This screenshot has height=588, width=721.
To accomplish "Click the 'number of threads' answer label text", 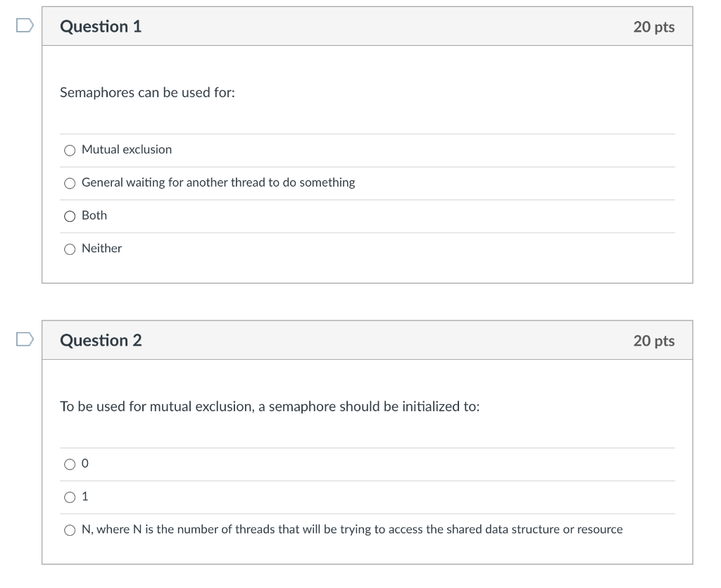I will 352,530.
